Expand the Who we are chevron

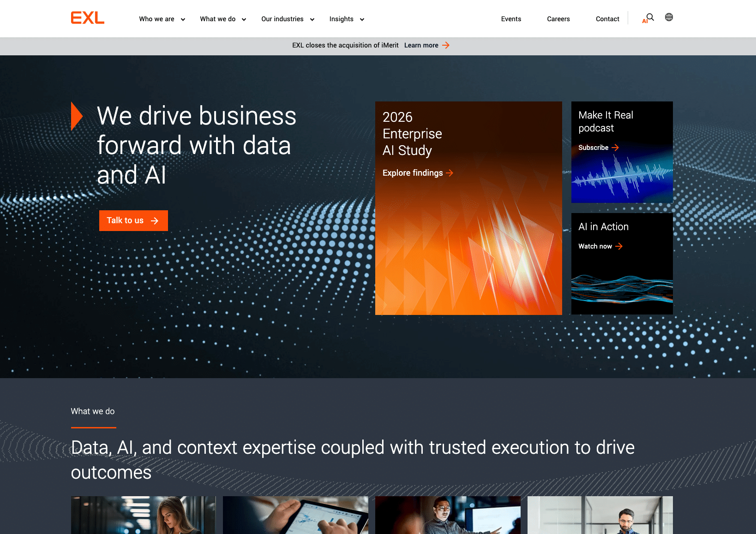coord(183,19)
